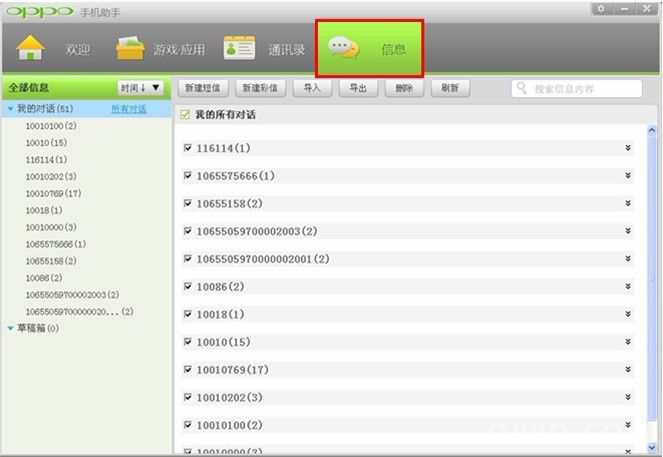The image size is (663, 457).
Task: Expand the 1065575666(1) conversation row
Action: (x=628, y=175)
